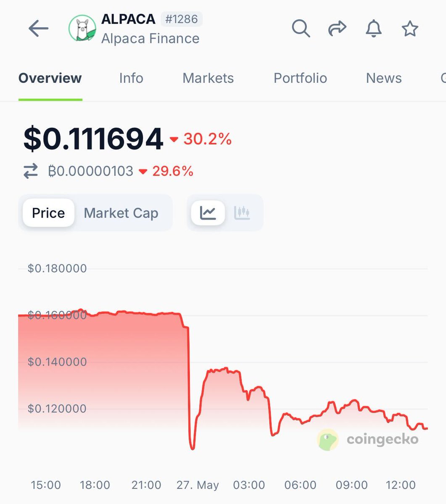Share ALPACA via share arrow icon

point(337,29)
